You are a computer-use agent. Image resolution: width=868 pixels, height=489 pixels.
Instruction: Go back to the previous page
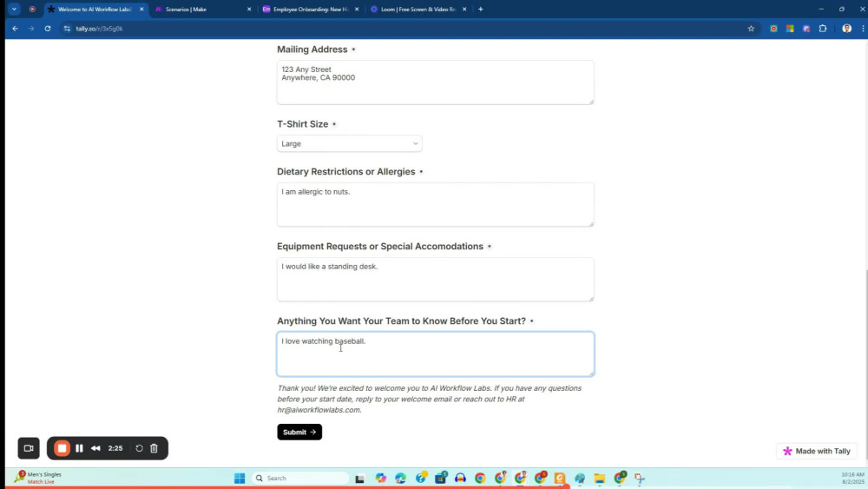click(15, 29)
